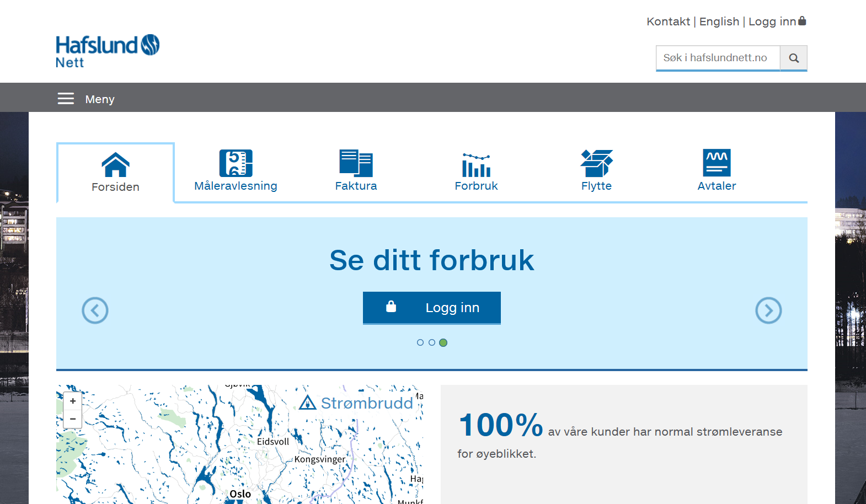Open the Faktura tab
This screenshot has height=504, width=866.
click(356, 186)
